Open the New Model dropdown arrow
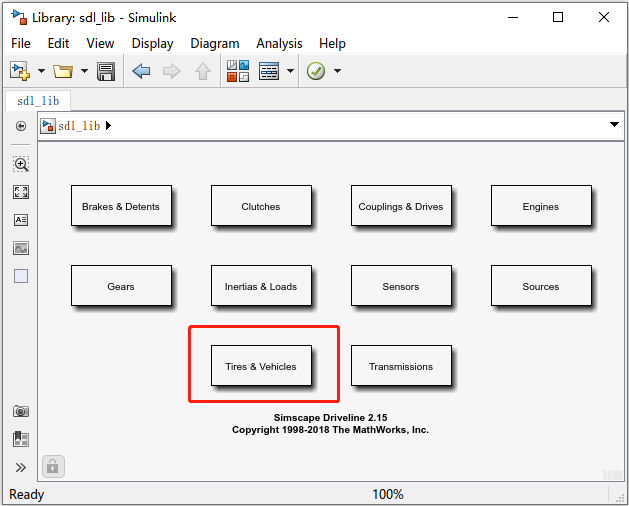 pos(41,71)
